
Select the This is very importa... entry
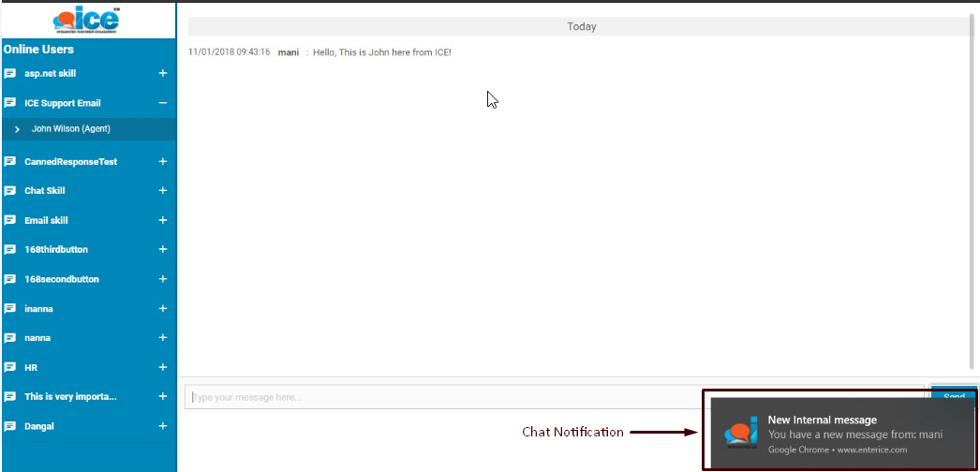(x=70, y=397)
